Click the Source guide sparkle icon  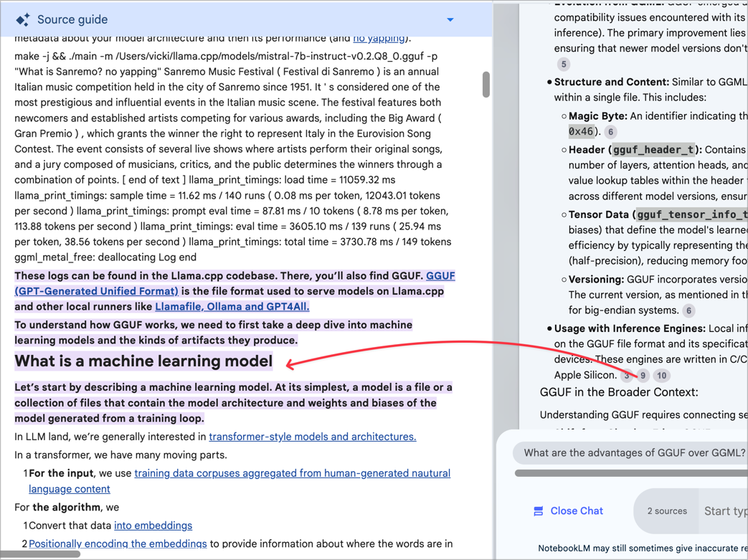[23, 19]
